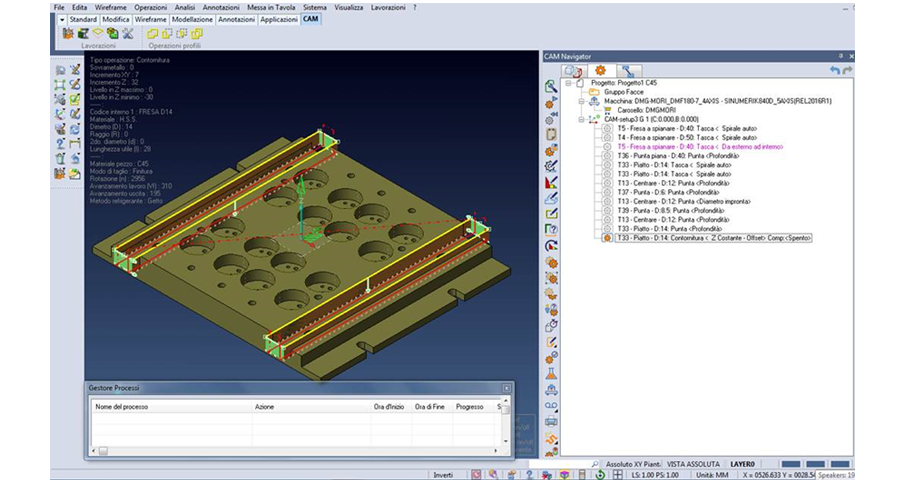Select the CAM ribbon tab
The width and height of the screenshot is (910, 483).
[310, 19]
